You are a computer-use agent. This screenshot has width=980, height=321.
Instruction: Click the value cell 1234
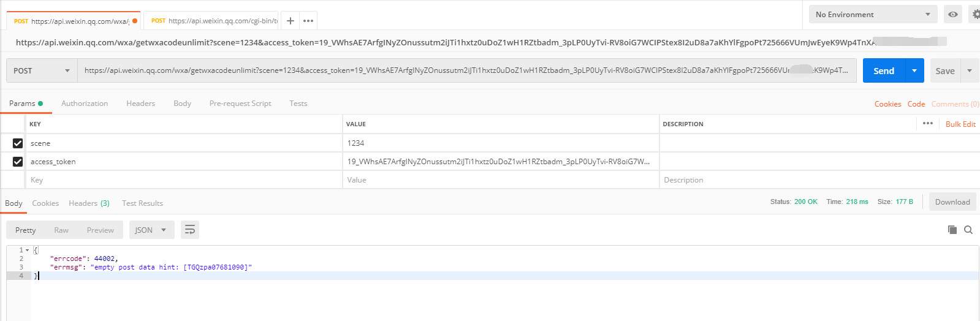point(501,143)
